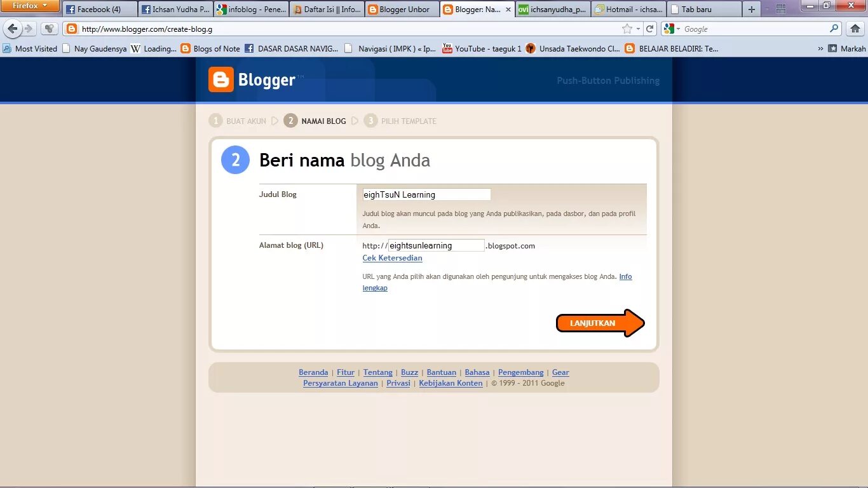Screen dimensions: 868x488
Task: Click the browser Back arrow button
Action: [12, 29]
